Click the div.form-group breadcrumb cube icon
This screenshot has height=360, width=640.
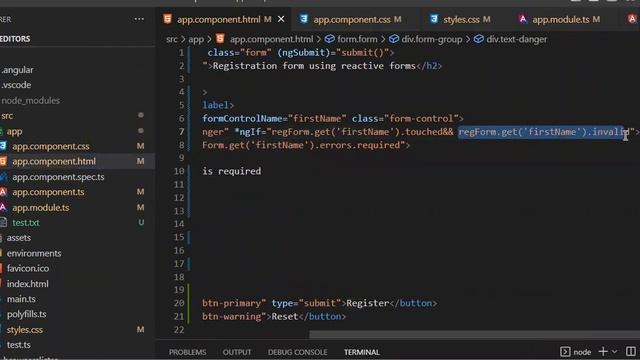394,39
